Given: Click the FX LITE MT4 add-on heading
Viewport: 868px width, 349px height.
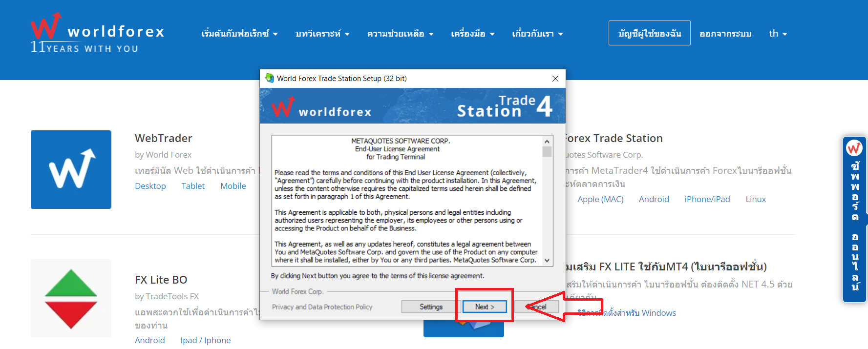Looking at the screenshot, I should (666, 267).
